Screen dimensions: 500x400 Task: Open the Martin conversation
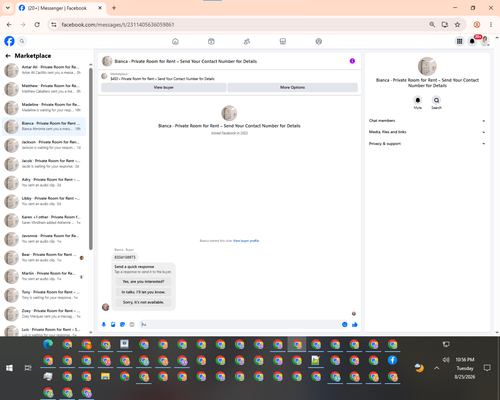[45, 276]
